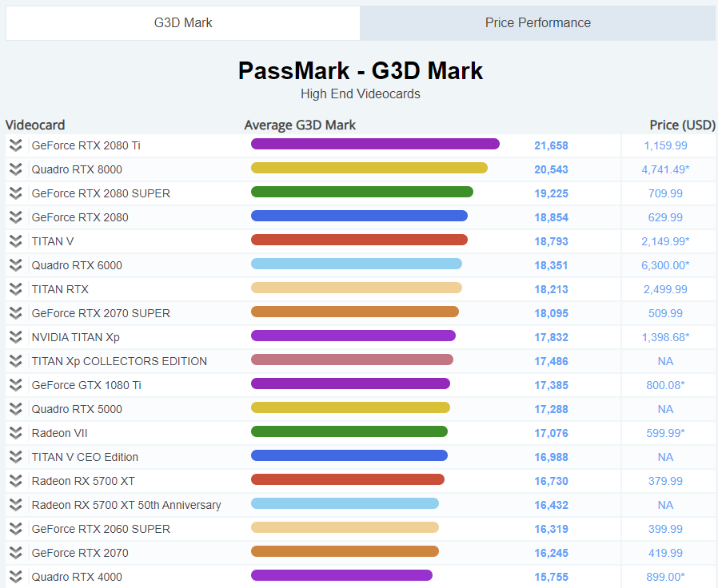718x588 pixels.
Task: Expand the GeForce GTX 1080 Ti chevron
Action: pos(15,385)
